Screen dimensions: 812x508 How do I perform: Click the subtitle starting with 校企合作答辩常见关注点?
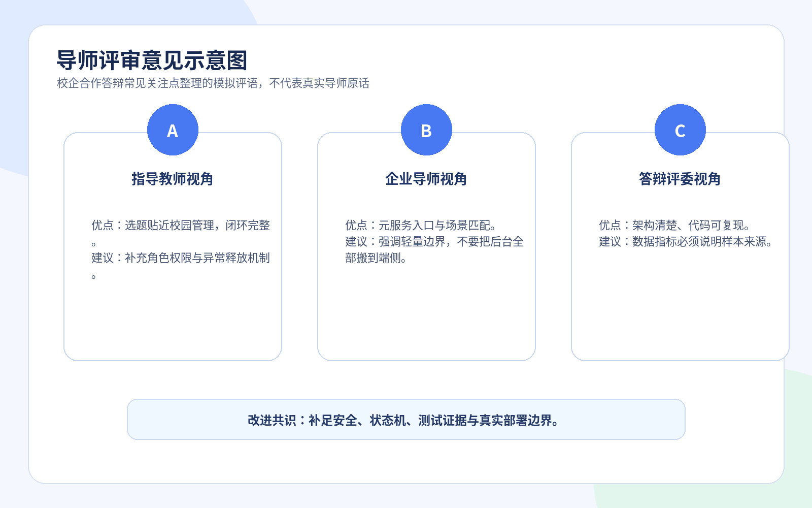point(213,83)
